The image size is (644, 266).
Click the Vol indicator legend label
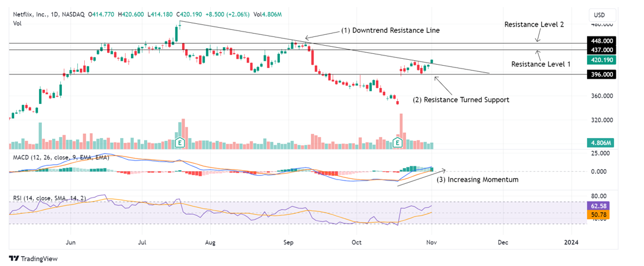17,23
